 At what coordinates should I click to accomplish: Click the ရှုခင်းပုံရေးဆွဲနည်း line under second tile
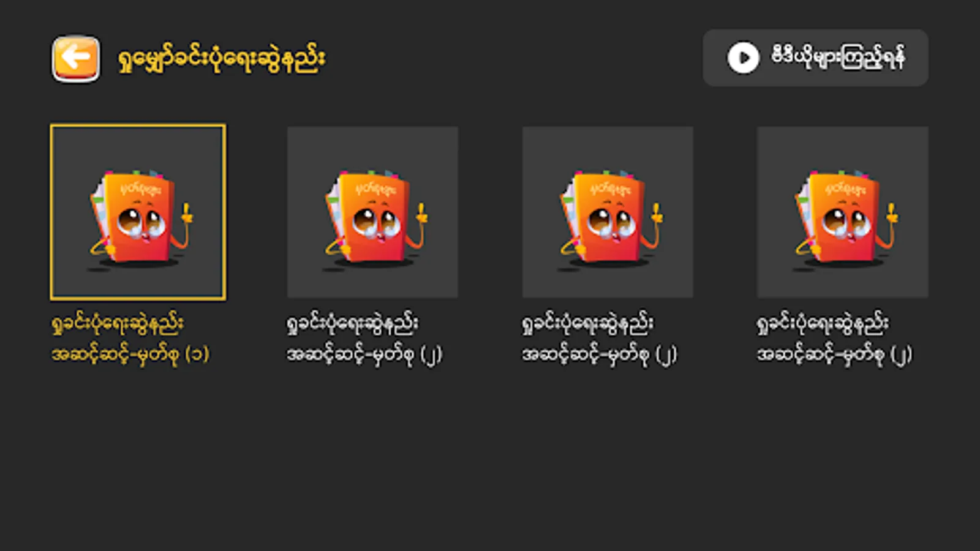click(x=353, y=323)
